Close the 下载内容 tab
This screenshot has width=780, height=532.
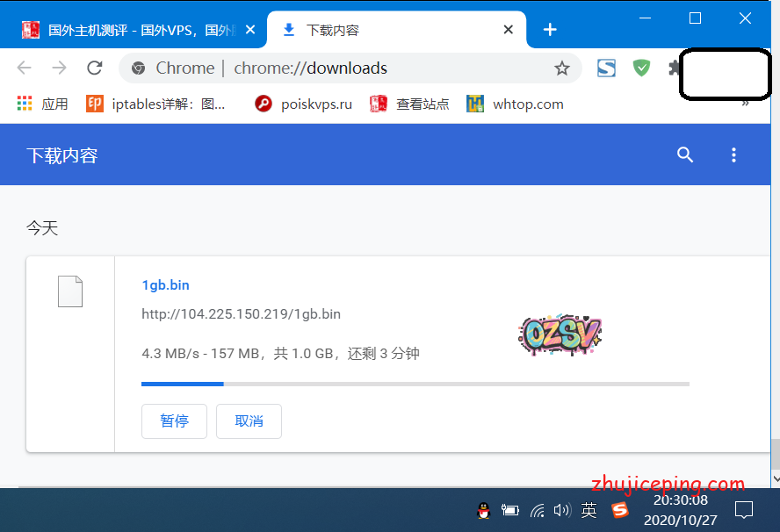(x=509, y=30)
